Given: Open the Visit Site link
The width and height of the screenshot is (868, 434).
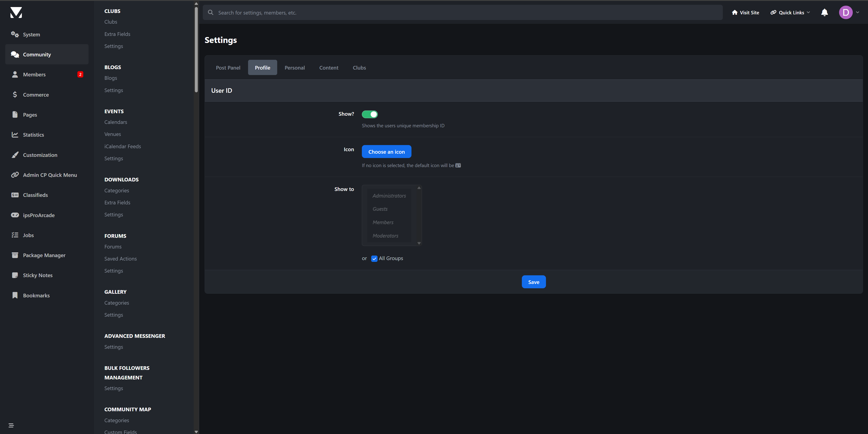Looking at the screenshot, I should click(x=745, y=13).
